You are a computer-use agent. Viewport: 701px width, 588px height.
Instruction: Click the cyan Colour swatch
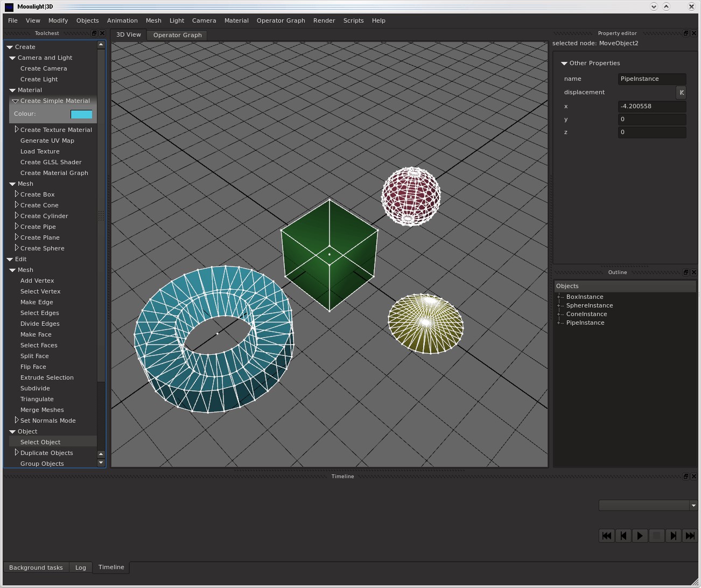coord(81,114)
